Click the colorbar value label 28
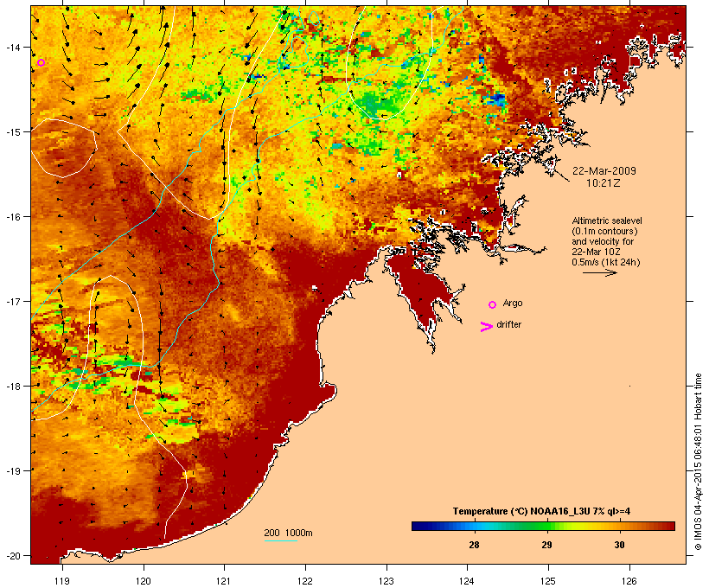This screenshot has height=588, width=709. click(x=474, y=545)
